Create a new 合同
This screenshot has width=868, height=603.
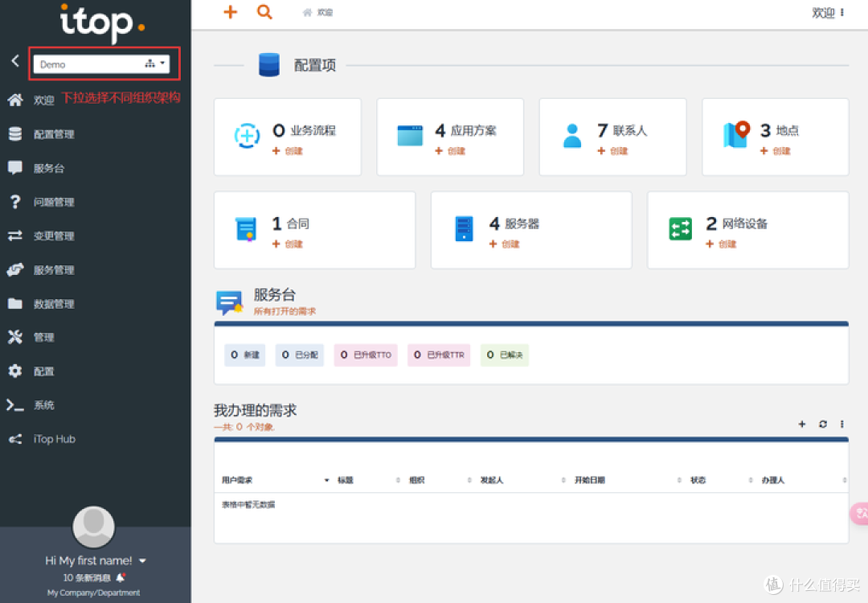(x=288, y=244)
